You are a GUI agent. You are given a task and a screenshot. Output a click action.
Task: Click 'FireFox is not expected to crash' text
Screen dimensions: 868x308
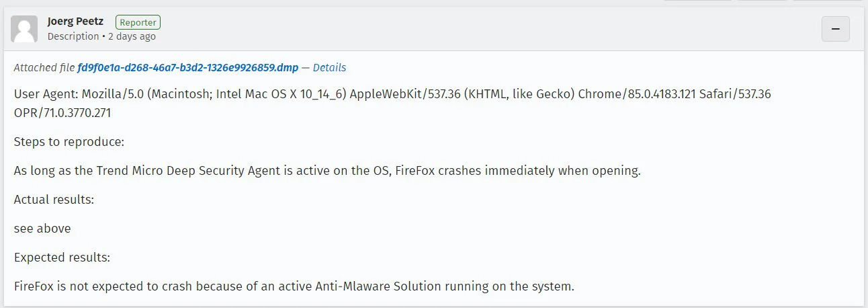pos(98,286)
